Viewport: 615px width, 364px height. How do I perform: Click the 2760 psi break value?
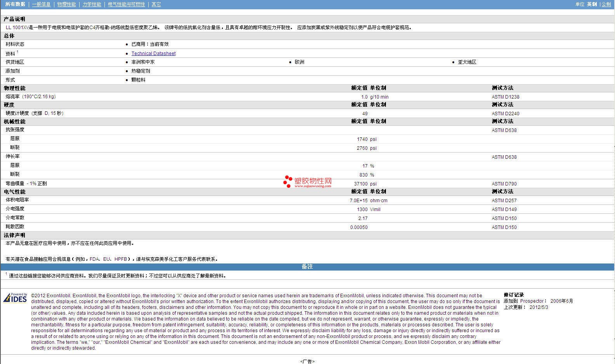coord(367,148)
